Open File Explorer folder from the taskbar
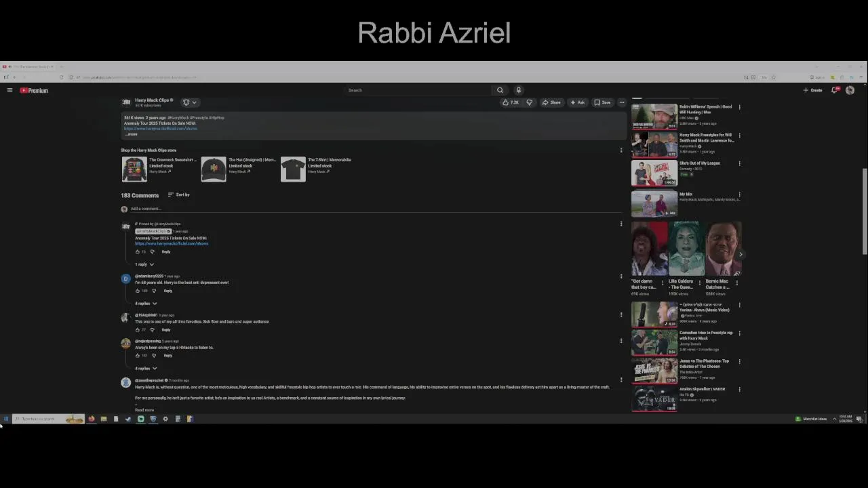The width and height of the screenshot is (868, 488). (x=103, y=419)
